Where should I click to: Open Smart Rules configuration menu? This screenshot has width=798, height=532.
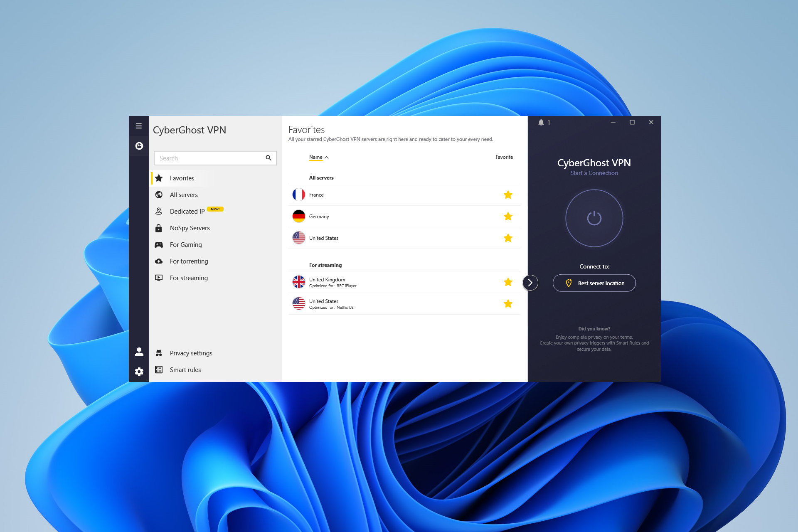(185, 369)
